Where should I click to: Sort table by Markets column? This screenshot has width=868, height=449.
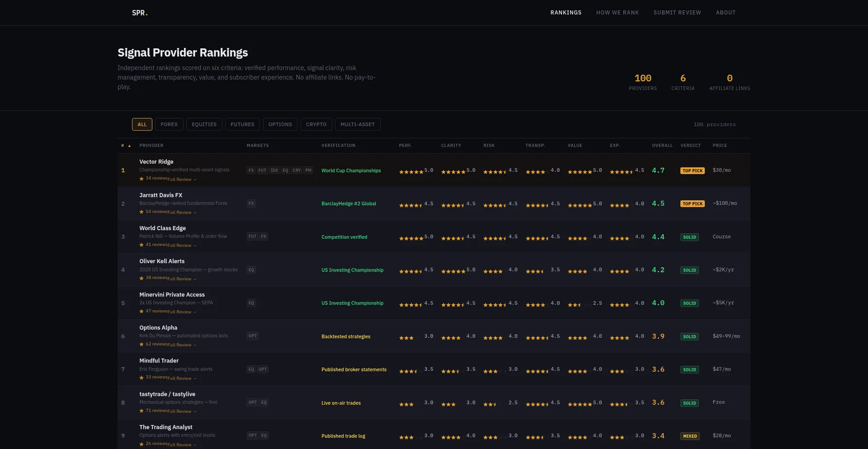258,146
